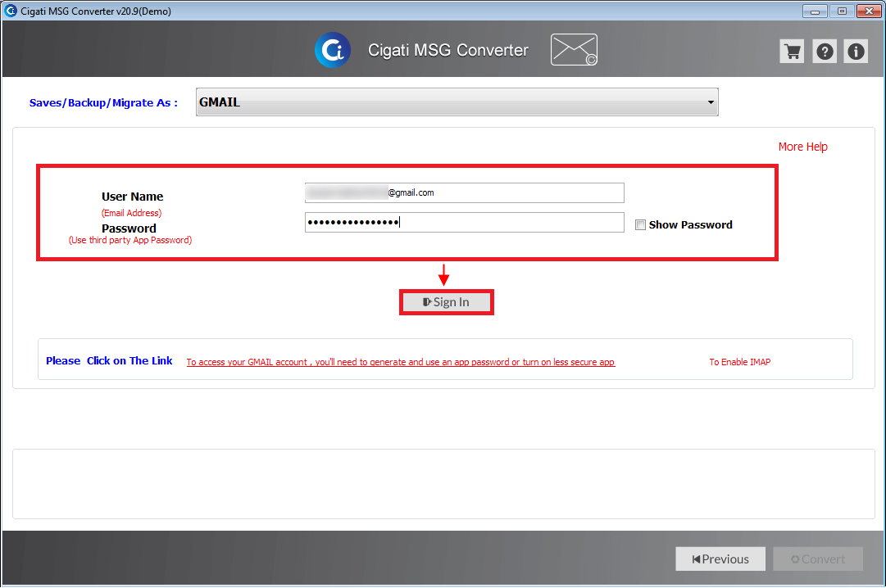Click the 'Please Click on The Link' text
This screenshot has width=886, height=588.
(109, 361)
